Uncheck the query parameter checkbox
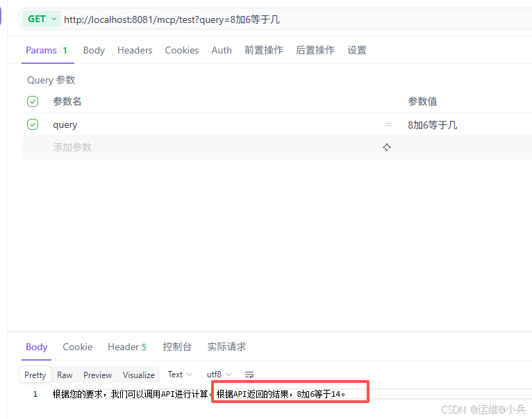 click(x=33, y=124)
